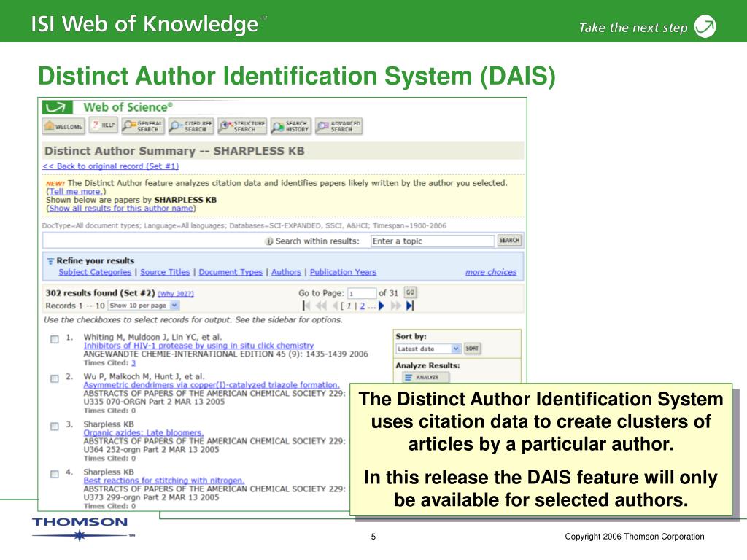Click the Go to Page number field
This screenshot has height=560, width=747.
point(362,293)
